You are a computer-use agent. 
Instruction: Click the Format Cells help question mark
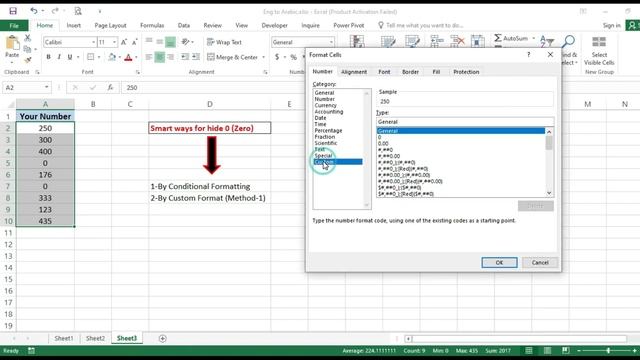tap(529, 54)
